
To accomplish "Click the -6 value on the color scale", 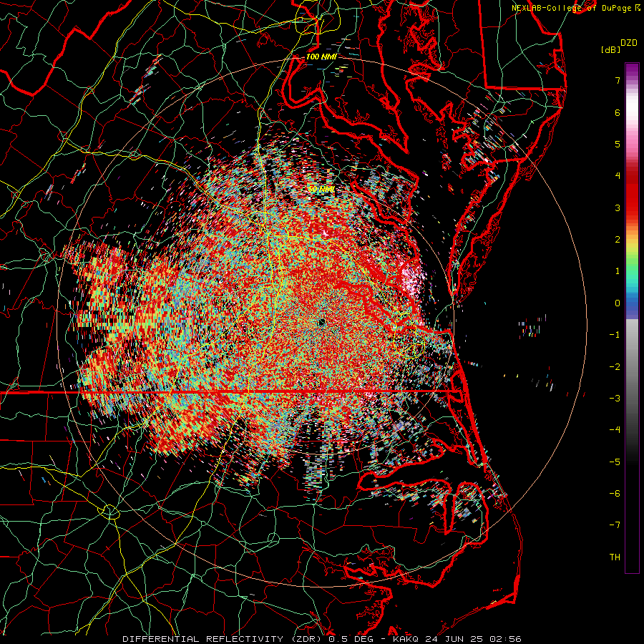I will (x=615, y=494).
